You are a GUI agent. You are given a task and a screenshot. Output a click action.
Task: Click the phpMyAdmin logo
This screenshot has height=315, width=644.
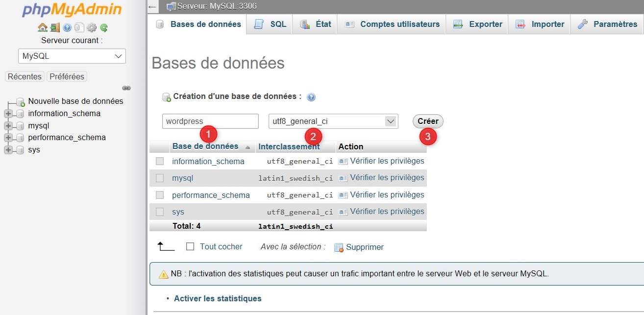(x=72, y=10)
